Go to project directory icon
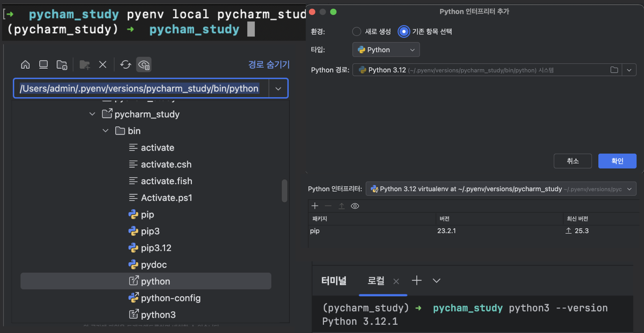The height and width of the screenshot is (333, 644). (x=62, y=65)
